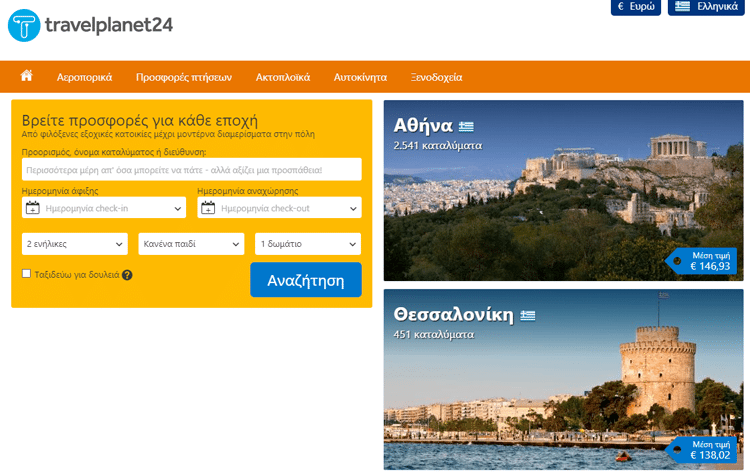This screenshot has width=750, height=473.
Task: Expand the Κανένα παιδί dropdown
Action: (191, 244)
